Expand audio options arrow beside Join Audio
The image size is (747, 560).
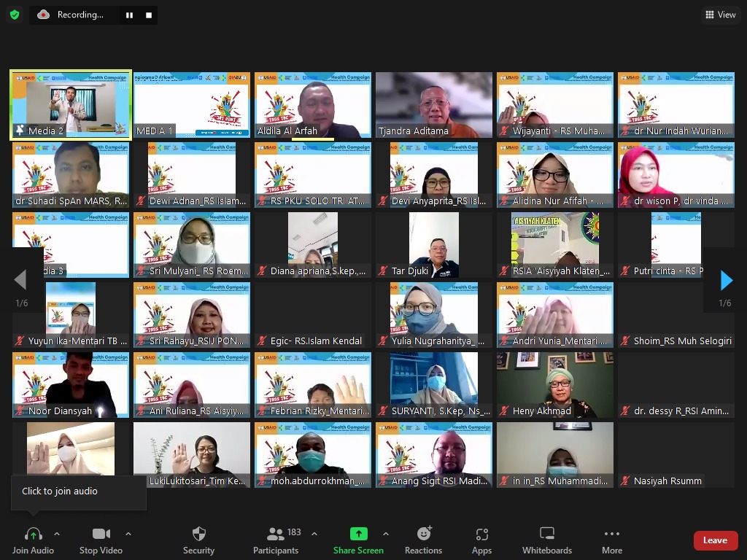pyautogui.click(x=57, y=534)
